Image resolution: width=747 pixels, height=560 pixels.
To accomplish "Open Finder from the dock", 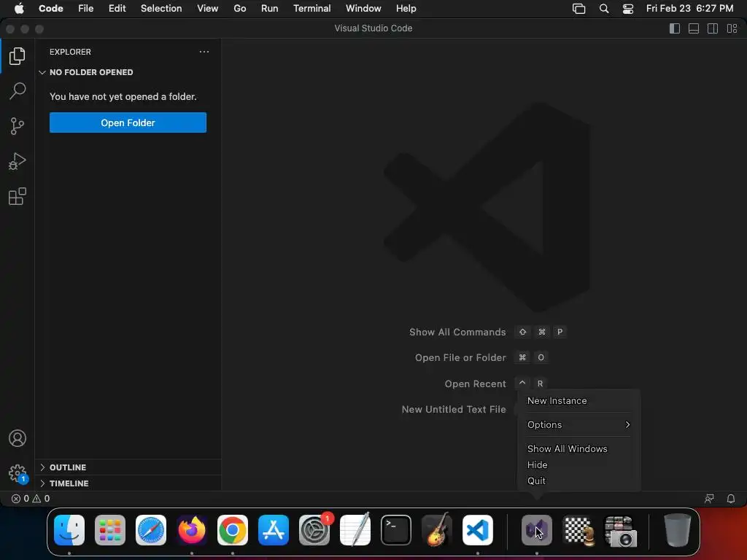I will 69,530.
